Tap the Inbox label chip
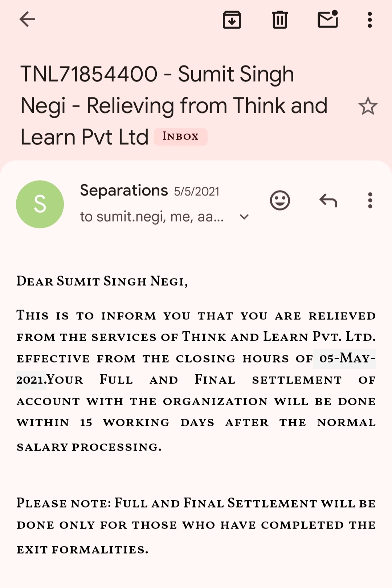The height and width of the screenshot is (588, 392). pos(180,137)
